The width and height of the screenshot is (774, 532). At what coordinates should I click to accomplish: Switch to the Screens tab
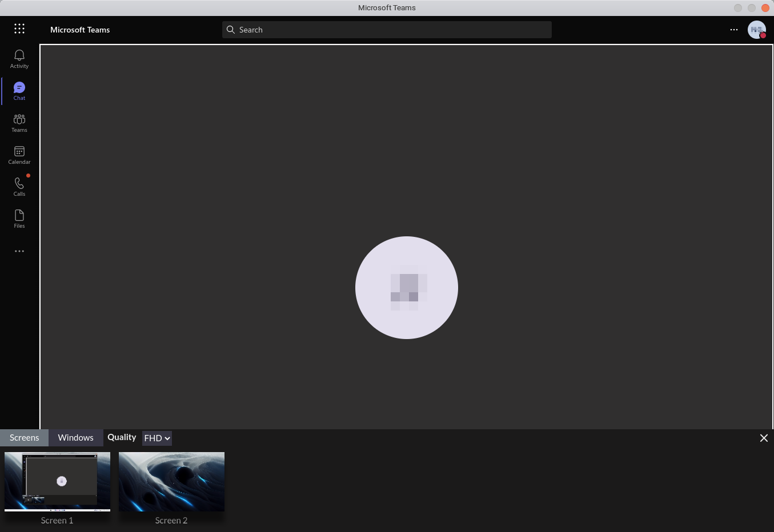[x=25, y=438]
